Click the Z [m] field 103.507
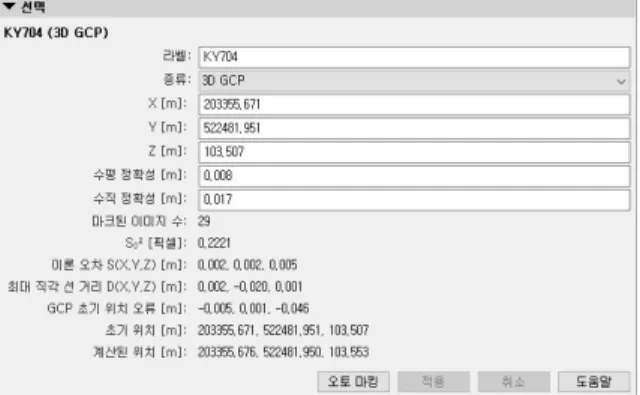Image resolution: width=640 pixels, height=395 pixels. click(x=414, y=152)
